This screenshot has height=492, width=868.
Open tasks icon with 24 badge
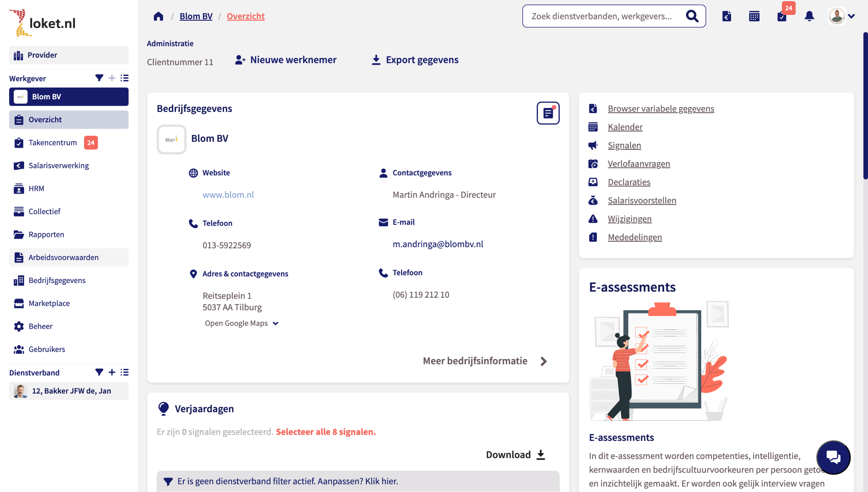782,16
